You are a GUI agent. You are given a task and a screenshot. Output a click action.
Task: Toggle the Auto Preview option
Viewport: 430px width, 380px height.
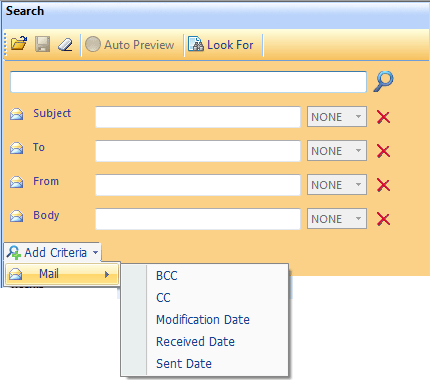130,45
